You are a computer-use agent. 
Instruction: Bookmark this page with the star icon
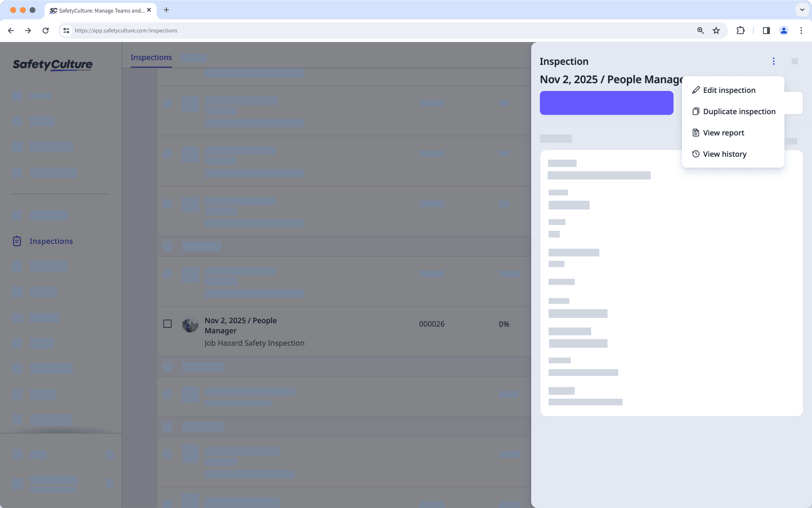[716, 30]
